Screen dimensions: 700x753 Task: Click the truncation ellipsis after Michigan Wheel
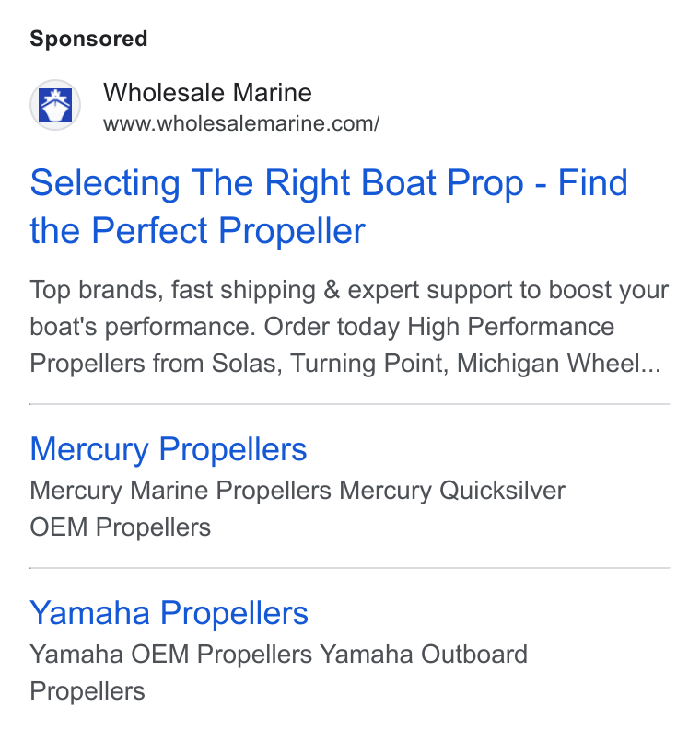coord(651,371)
